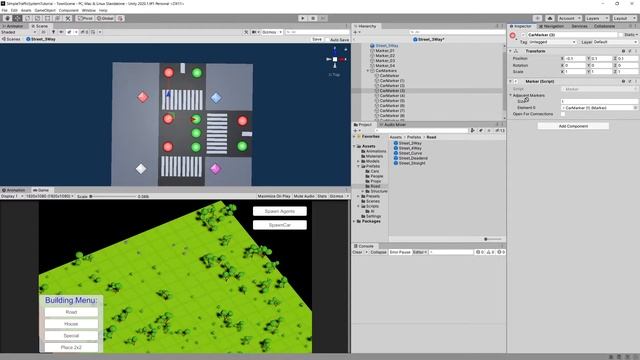Viewport: 640px width, 360px height.
Task: Click the Save prefab button
Action: 317,40
